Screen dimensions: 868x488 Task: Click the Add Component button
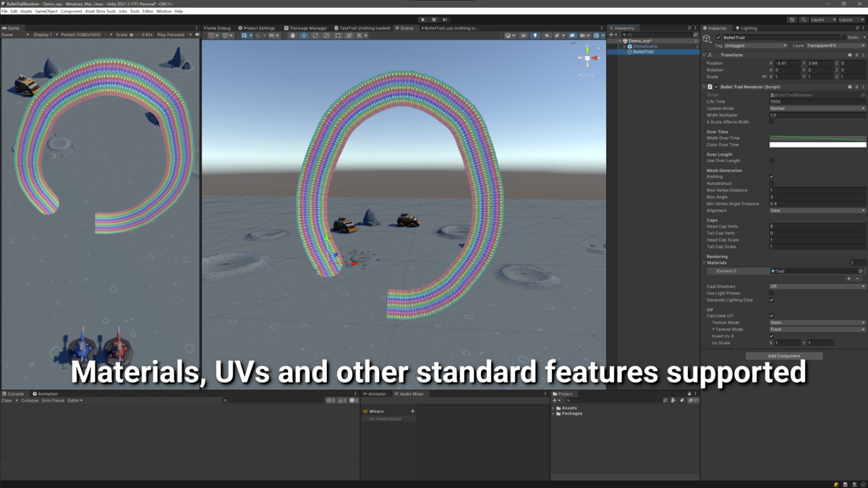pos(785,356)
